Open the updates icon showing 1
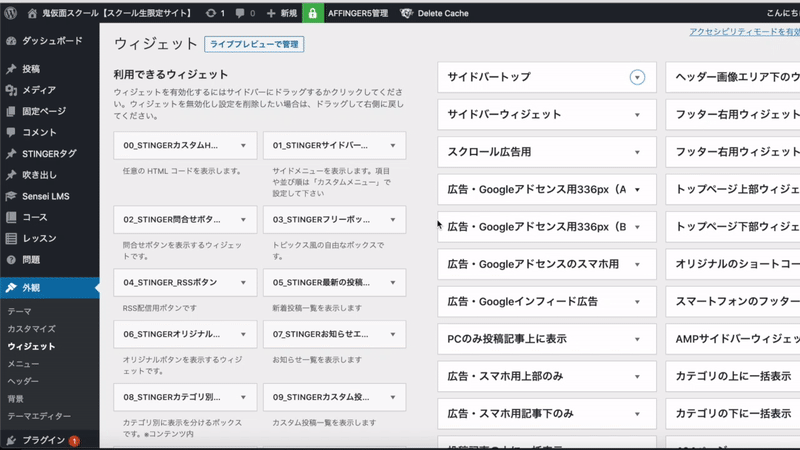The width and height of the screenshot is (800, 450). [x=210, y=13]
